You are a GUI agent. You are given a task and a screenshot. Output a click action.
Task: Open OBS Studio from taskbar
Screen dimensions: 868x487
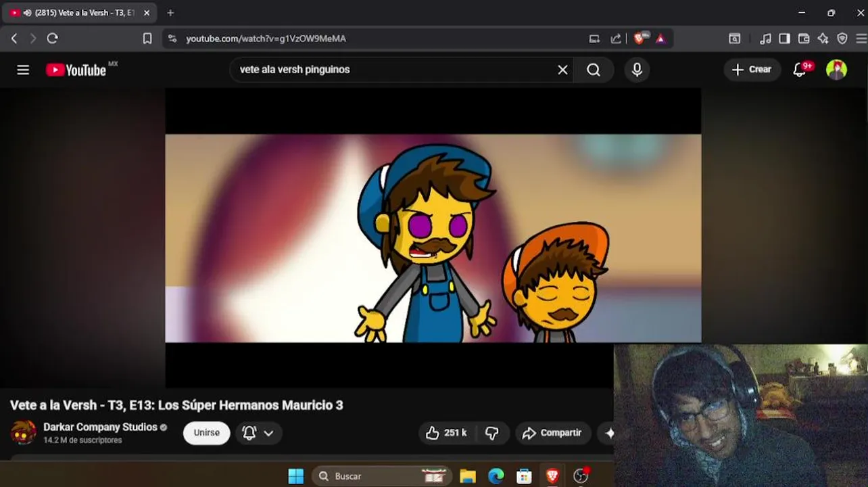[581, 476]
